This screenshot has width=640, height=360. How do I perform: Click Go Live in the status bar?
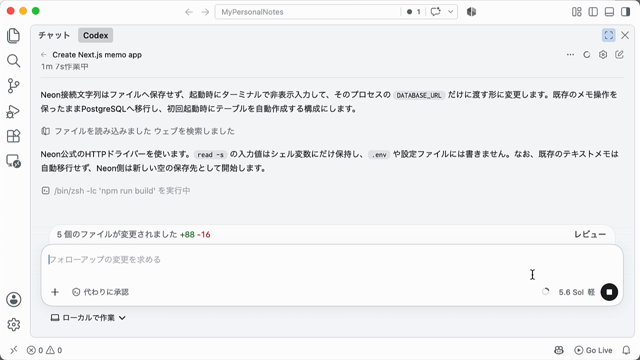[593, 350]
